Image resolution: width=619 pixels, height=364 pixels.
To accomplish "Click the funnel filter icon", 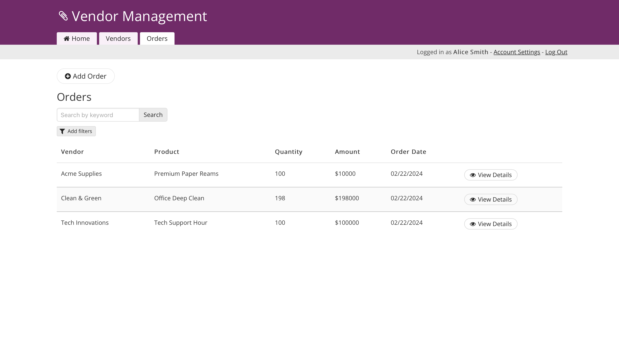I will click(x=62, y=132).
